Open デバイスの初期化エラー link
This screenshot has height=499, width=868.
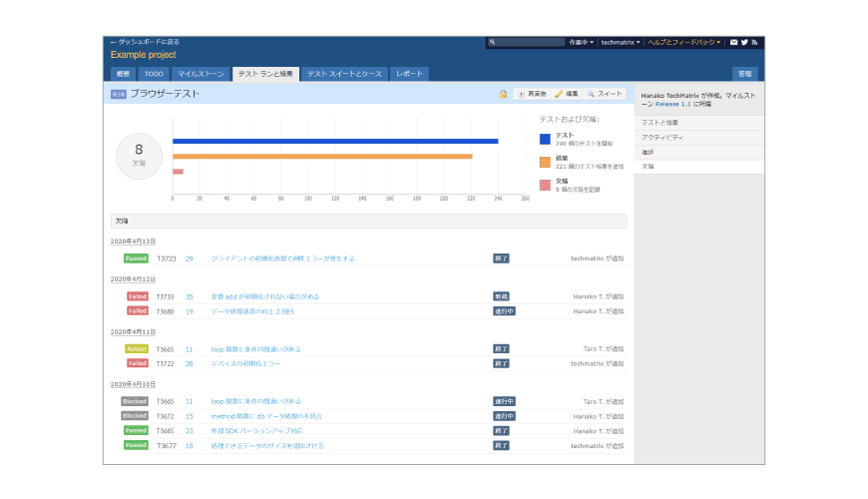(x=245, y=364)
